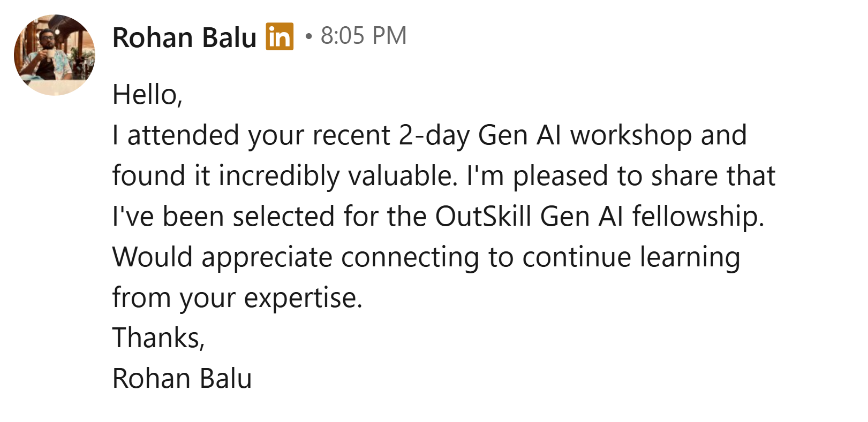Screen dimensions: 868x422
Task: Click the word "fellowship" in the message
Action: (x=697, y=217)
